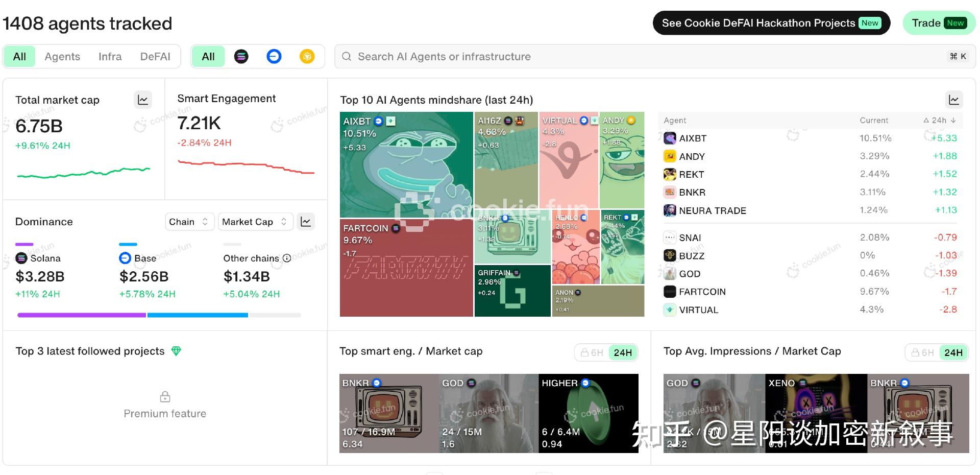
Task: Focus the Search AI Agents field
Action: (x=655, y=56)
